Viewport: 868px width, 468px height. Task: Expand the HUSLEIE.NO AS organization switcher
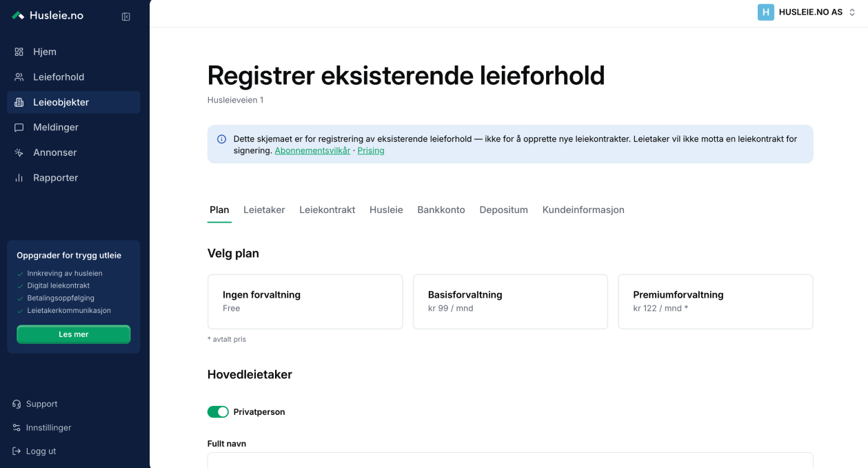click(807, 12)
